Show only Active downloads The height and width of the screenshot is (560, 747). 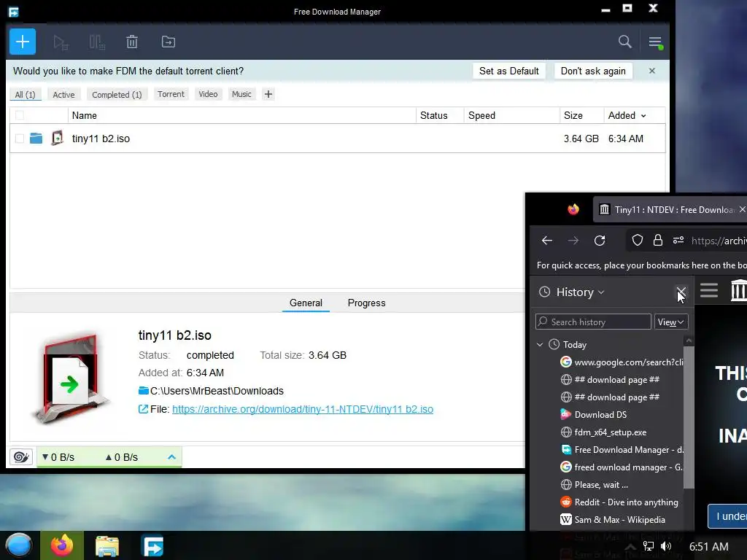coord(63,94)
